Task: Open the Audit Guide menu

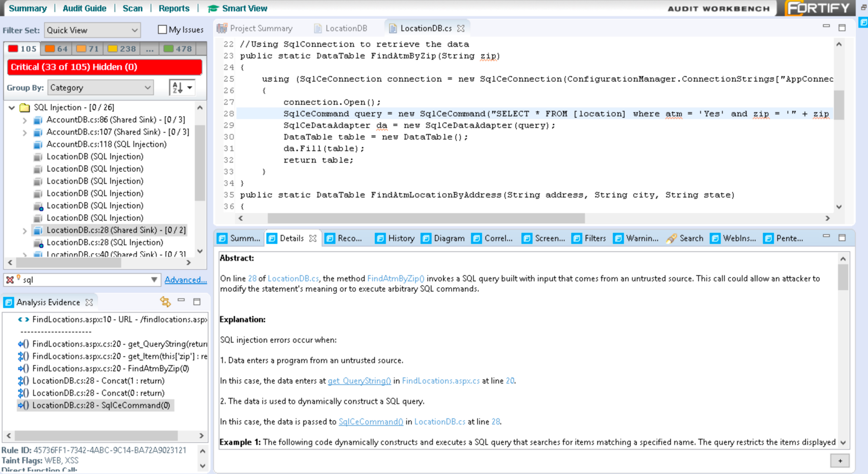Action: pos(84,8)
